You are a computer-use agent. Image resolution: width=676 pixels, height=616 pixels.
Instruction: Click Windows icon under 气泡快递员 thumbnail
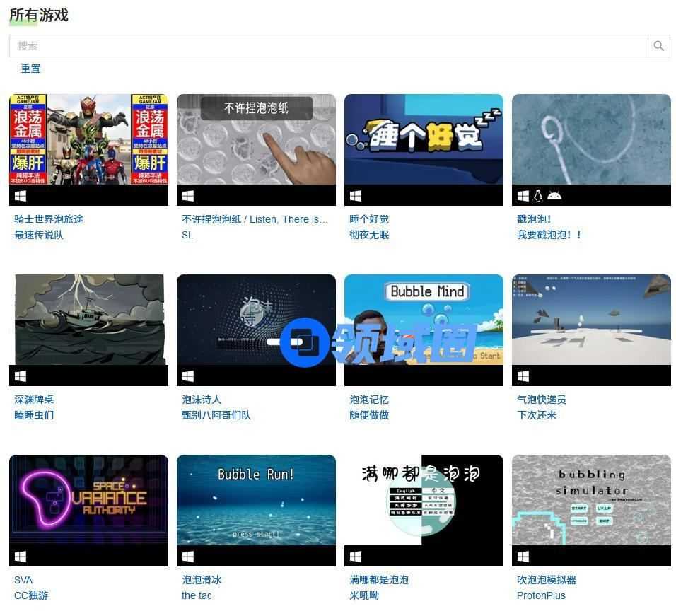coord(523,376)
